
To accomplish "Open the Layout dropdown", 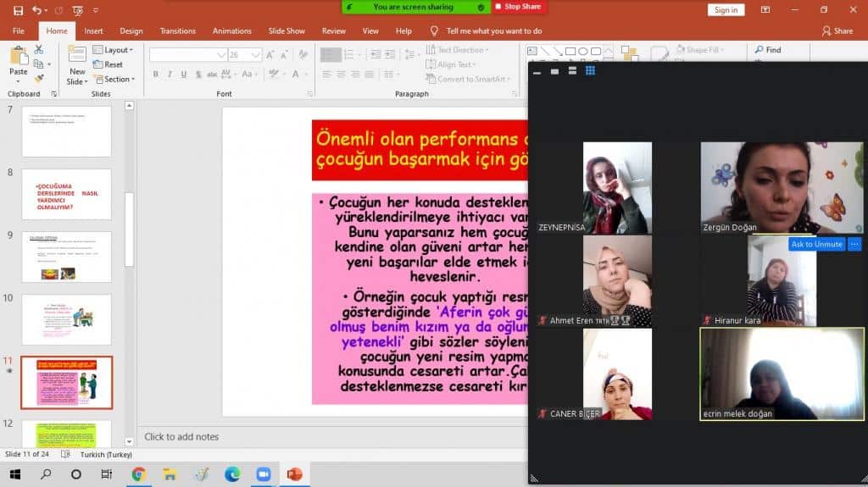I will coord(112,50).
